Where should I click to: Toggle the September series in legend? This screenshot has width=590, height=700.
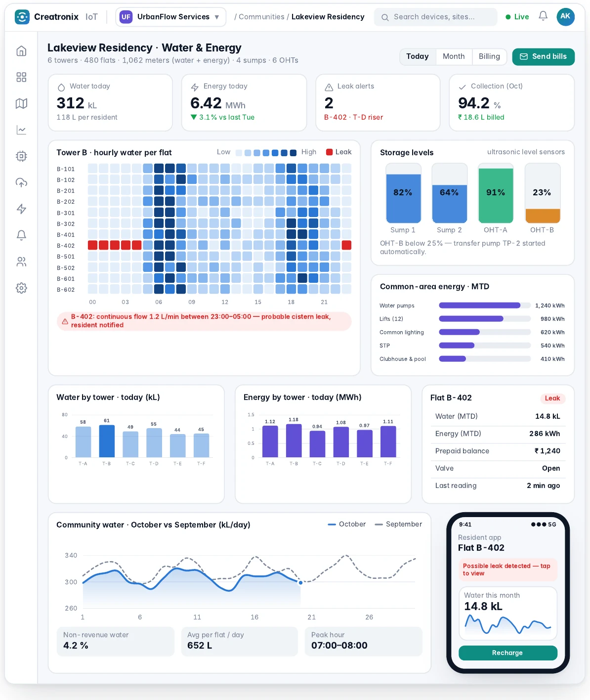(398, 525)
